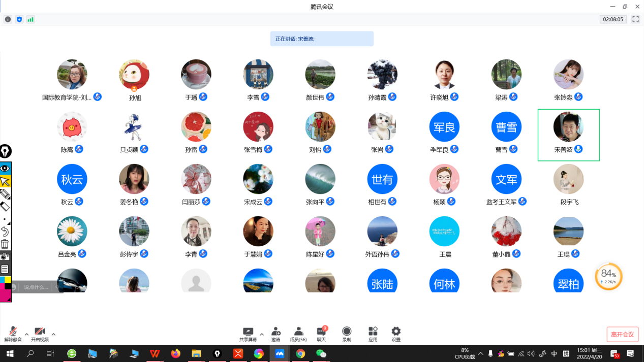This screenshot has width=644, height=362.
Task: Expand the video options arrow beside 开启视频
Action: pyautogui.click(x=53, y=334)
